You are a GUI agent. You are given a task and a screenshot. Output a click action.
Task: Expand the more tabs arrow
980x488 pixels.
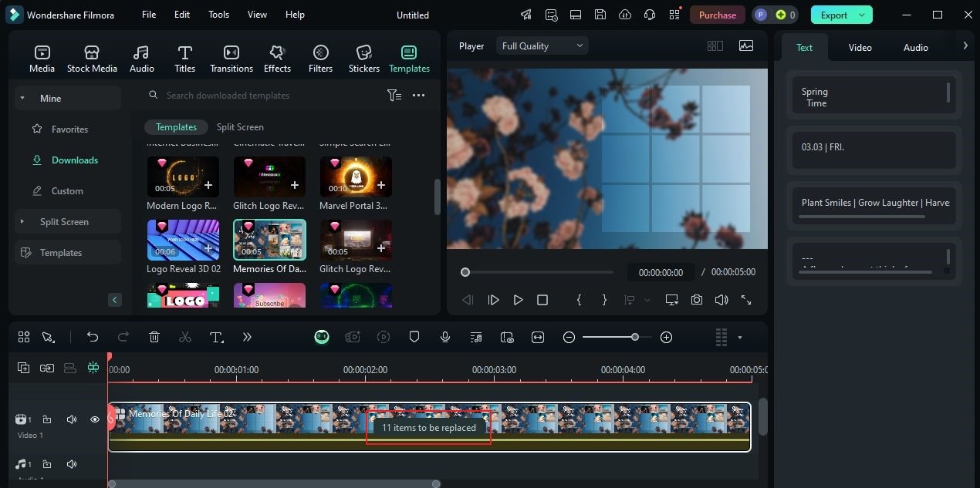tap(965, 46)
